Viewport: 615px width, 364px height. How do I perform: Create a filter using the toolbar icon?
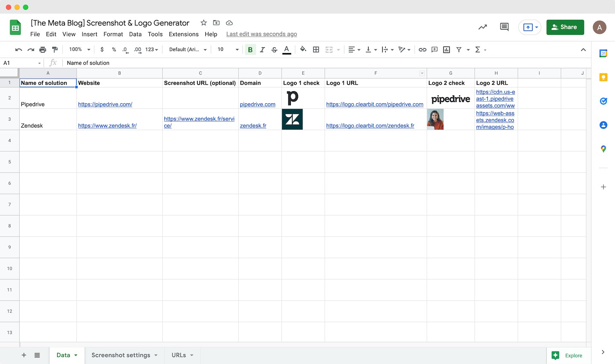coord(458,50)
